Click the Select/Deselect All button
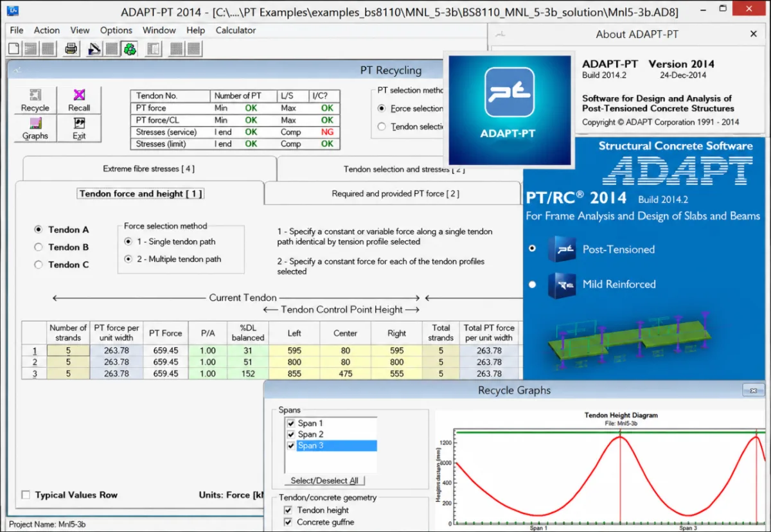The width and height of the screenshot is (771, 532). click(x=324, y=481)
